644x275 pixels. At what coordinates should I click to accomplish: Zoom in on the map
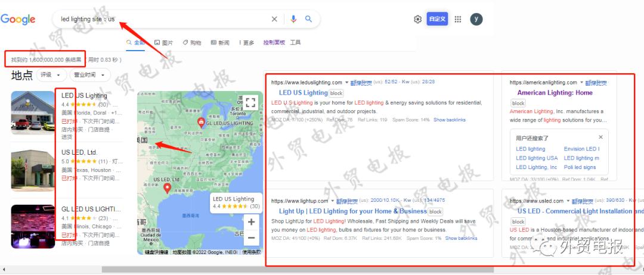click(251, 222)
